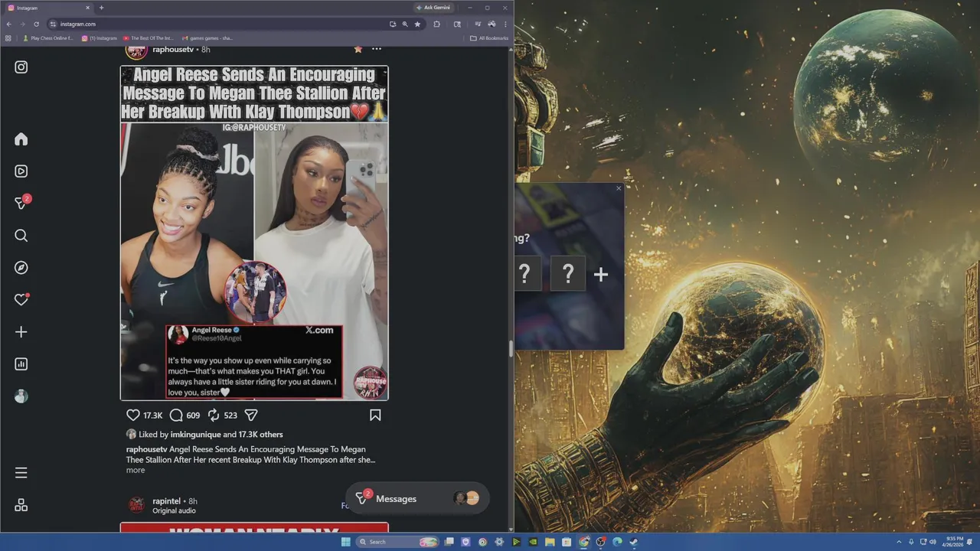Open the raphousetv username in the post header
Viewport: 980px width, 551px height.
(x=171, y=49)
